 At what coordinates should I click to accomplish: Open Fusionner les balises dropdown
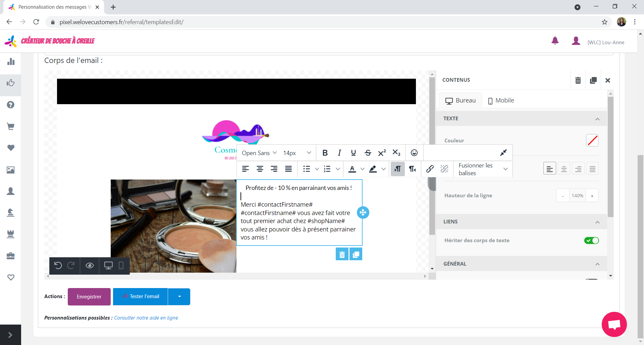(x=483, y=169)
